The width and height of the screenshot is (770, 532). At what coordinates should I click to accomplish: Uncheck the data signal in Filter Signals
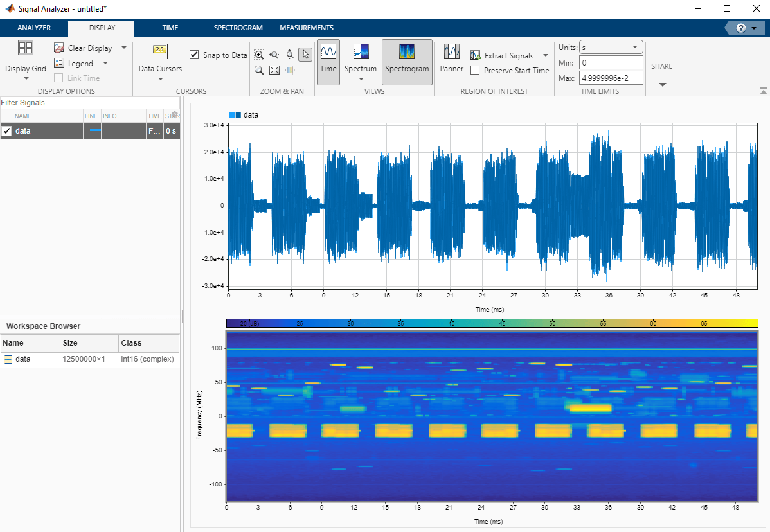tap(6, 130)
